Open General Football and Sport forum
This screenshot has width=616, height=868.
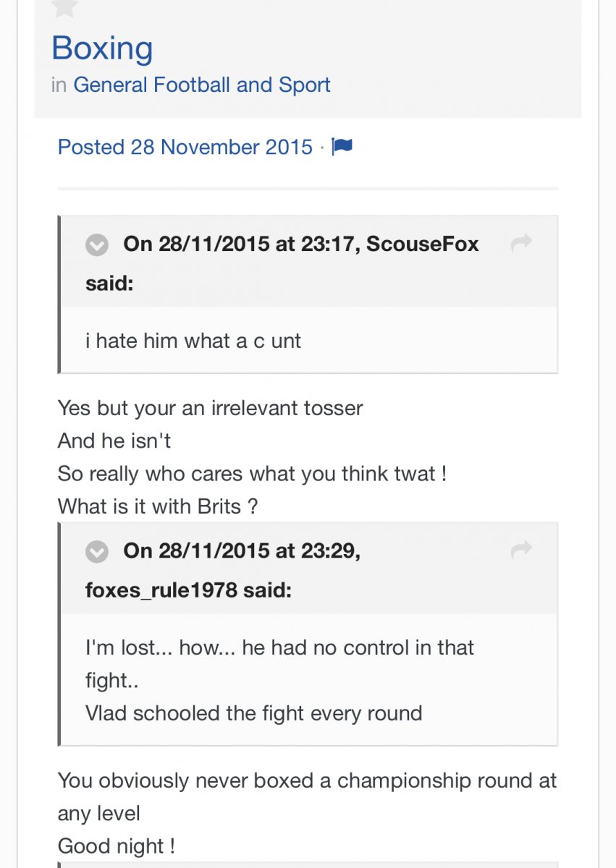[x=202, y=85]
